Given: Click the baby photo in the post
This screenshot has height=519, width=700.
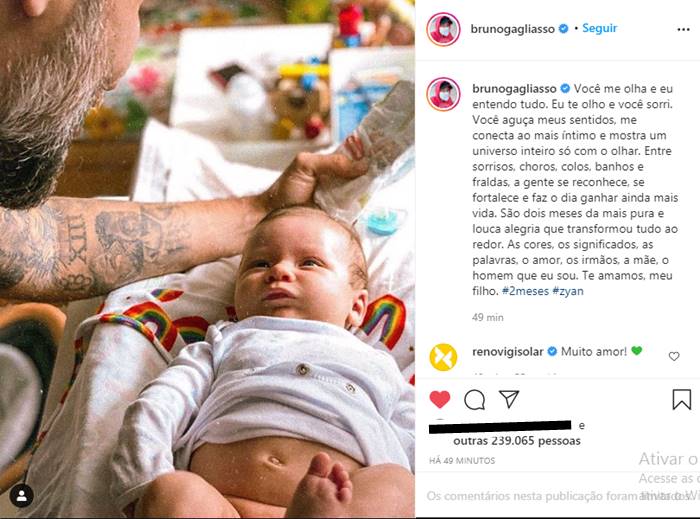Looking at the screenshot, I should (x=207, y=259).
